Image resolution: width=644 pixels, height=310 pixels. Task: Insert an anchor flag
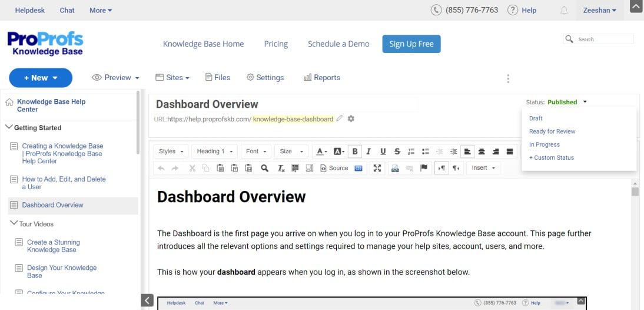coord(424,168)
